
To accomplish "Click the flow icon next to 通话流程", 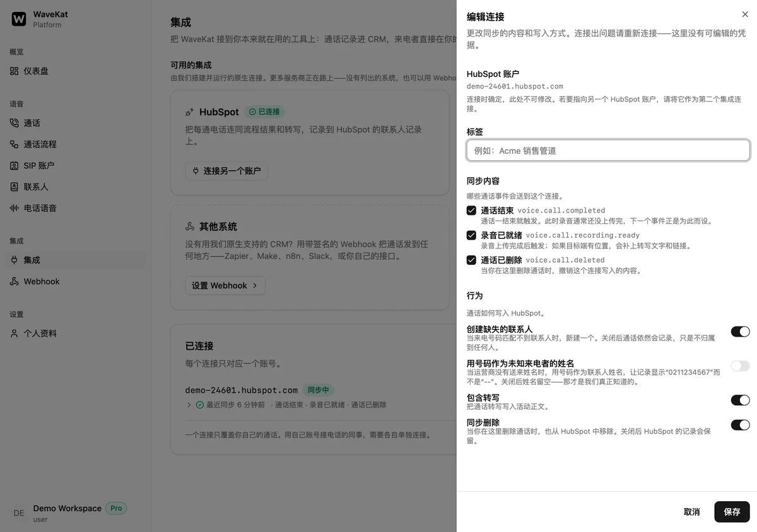I will [15, 144].
